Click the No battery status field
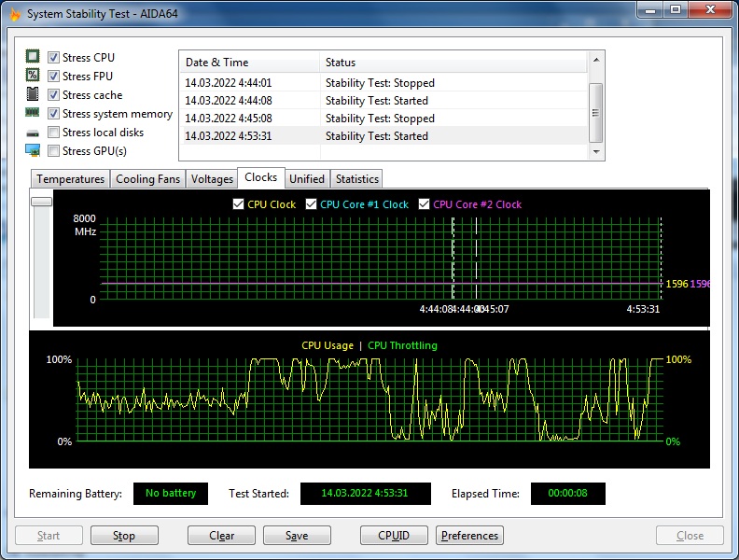739x560 pixels. pos(171,493)
